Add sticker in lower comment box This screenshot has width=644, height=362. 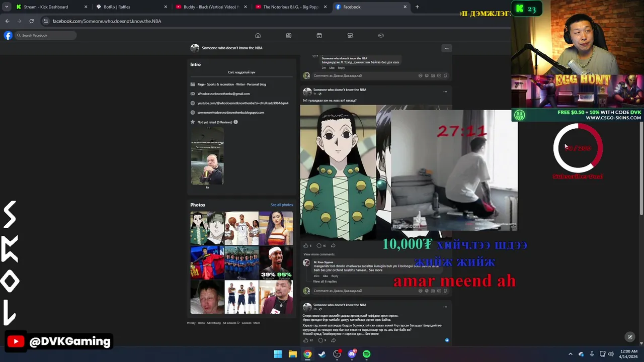(445, 291)
